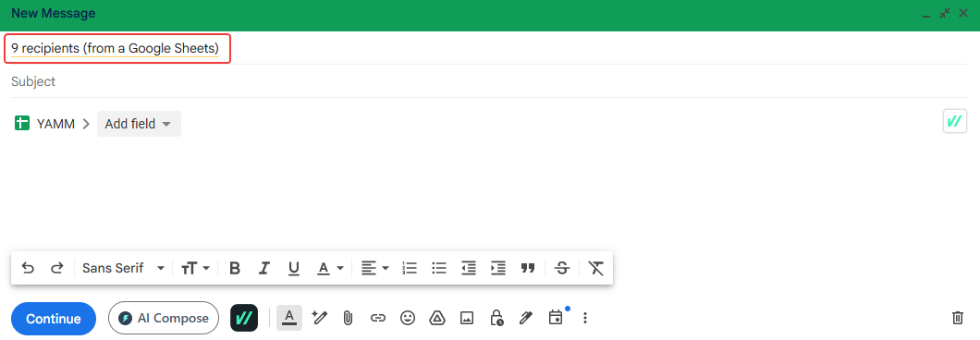980x340 pixels.
Task: Toggle formatting options text button
Action: 288,318
